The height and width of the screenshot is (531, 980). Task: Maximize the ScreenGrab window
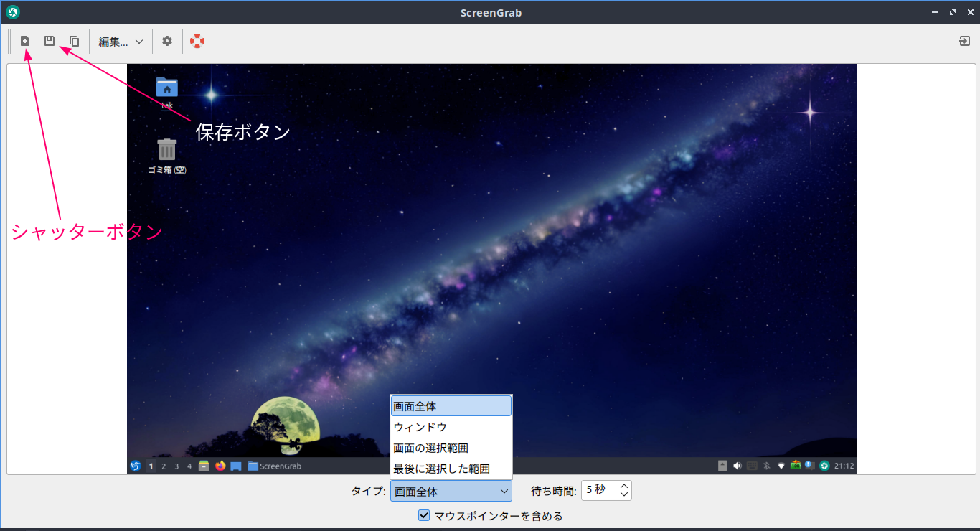click(953, 12)
